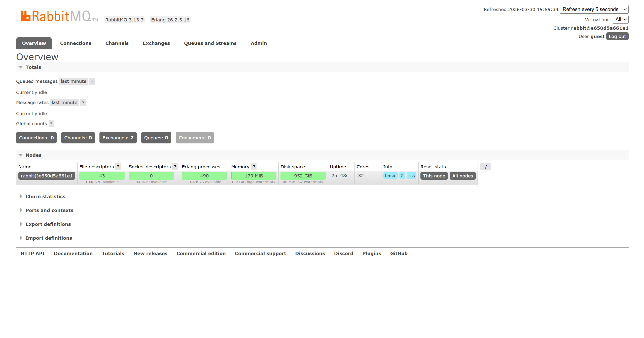
Task: Switch to the Channels tab
Action: pyautogui.click(x=117, y=43)
